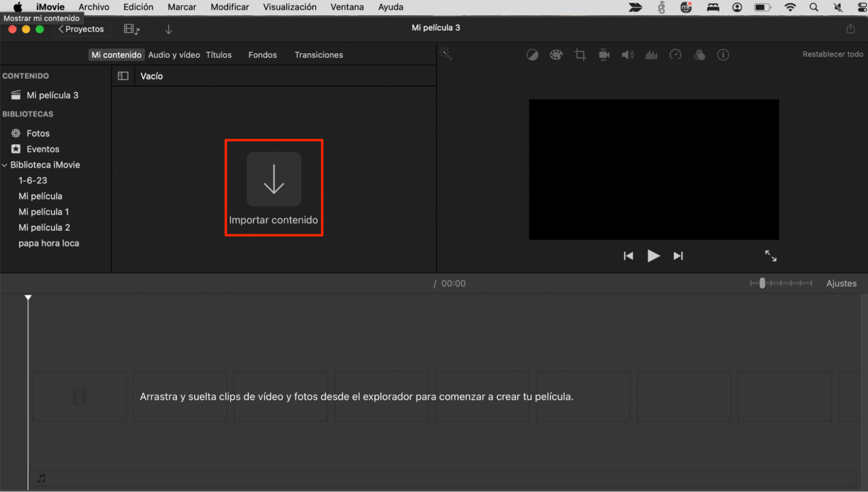Click the music note background audio well
Image resolution: width=868 pixels, height=492 pixels.
pos(41,479)
